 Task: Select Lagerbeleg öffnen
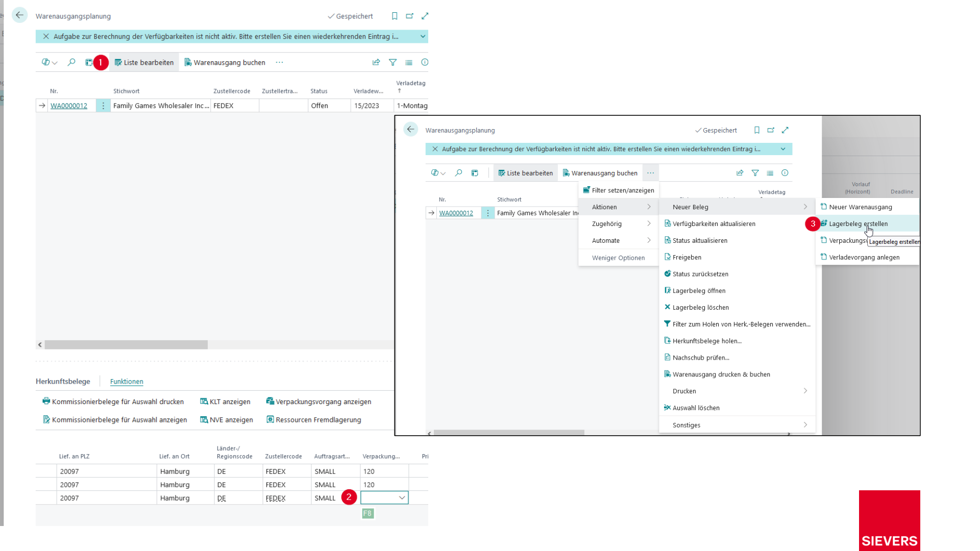tap(737, 291)
